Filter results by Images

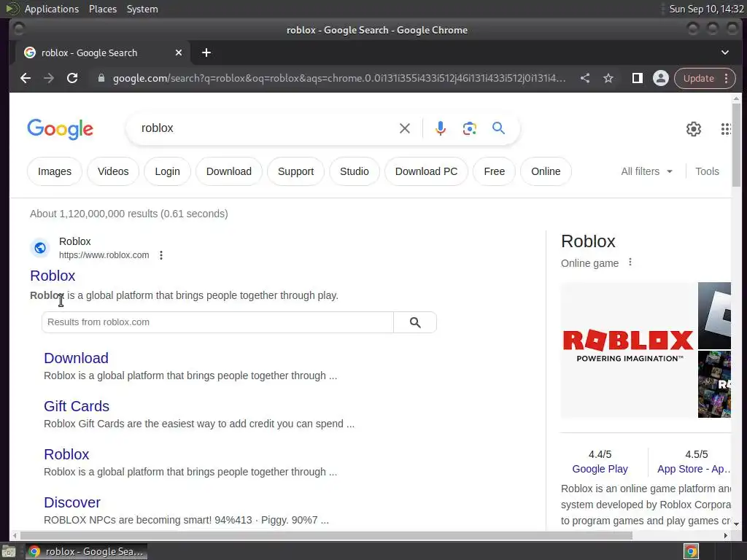point(54,171)
